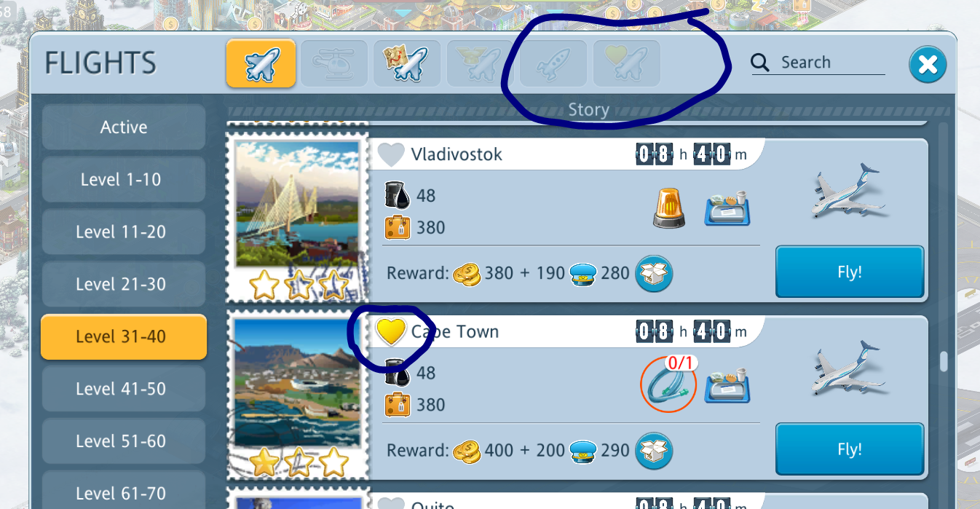This screenshot has height=509, width=980.
Task: Toggle favorite heart for Vladivostok
Action: [x=390, y=154]
